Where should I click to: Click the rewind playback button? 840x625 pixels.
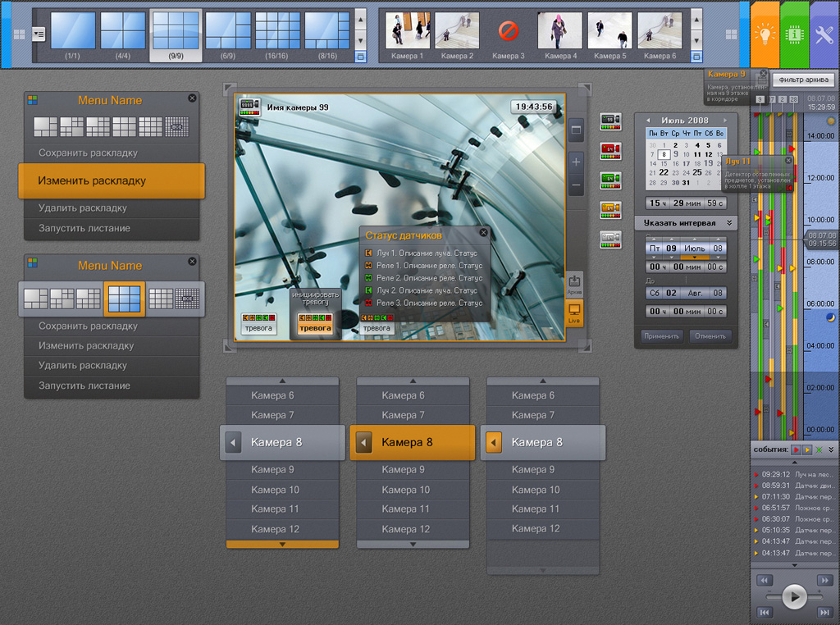point(765,581)
